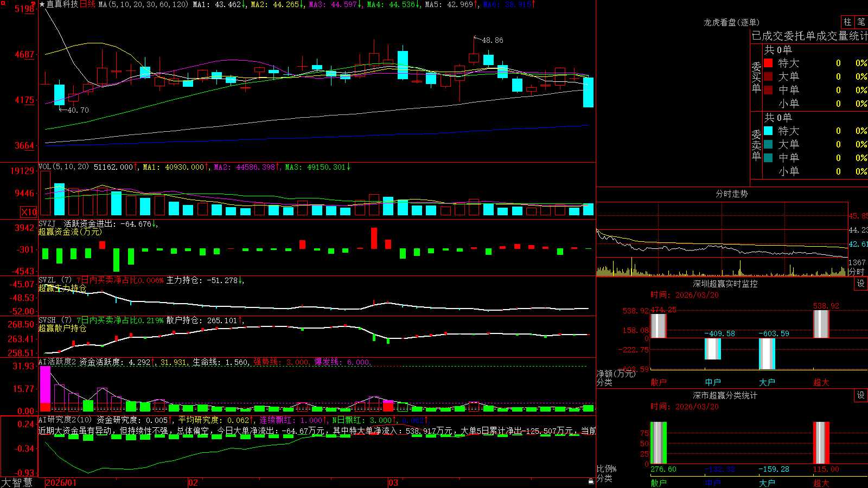Click the red 特大 buy-order swatch
The image size is (868, 488).
768,63
